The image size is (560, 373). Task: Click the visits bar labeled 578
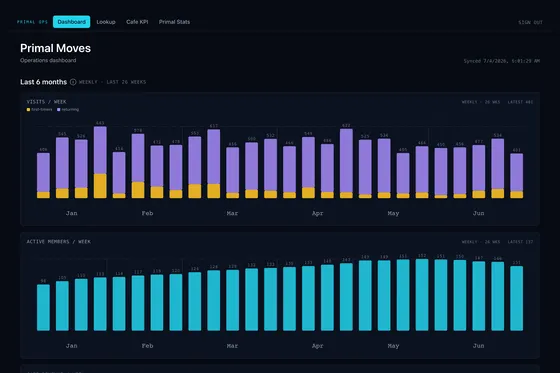[138, 166]
